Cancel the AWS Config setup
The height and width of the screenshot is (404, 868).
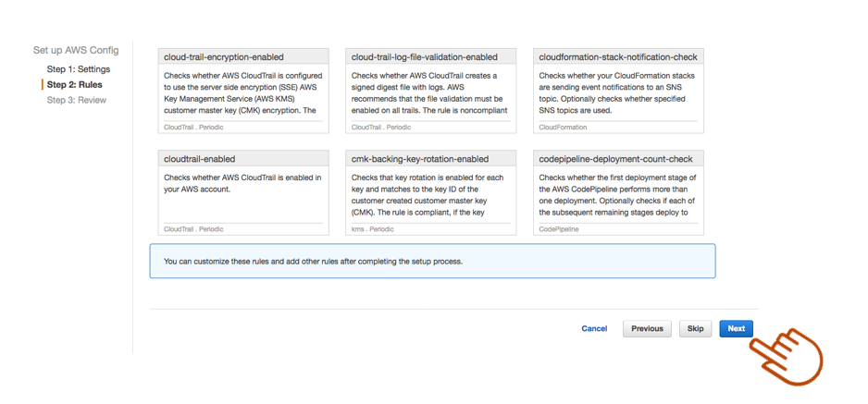(594, 328)
